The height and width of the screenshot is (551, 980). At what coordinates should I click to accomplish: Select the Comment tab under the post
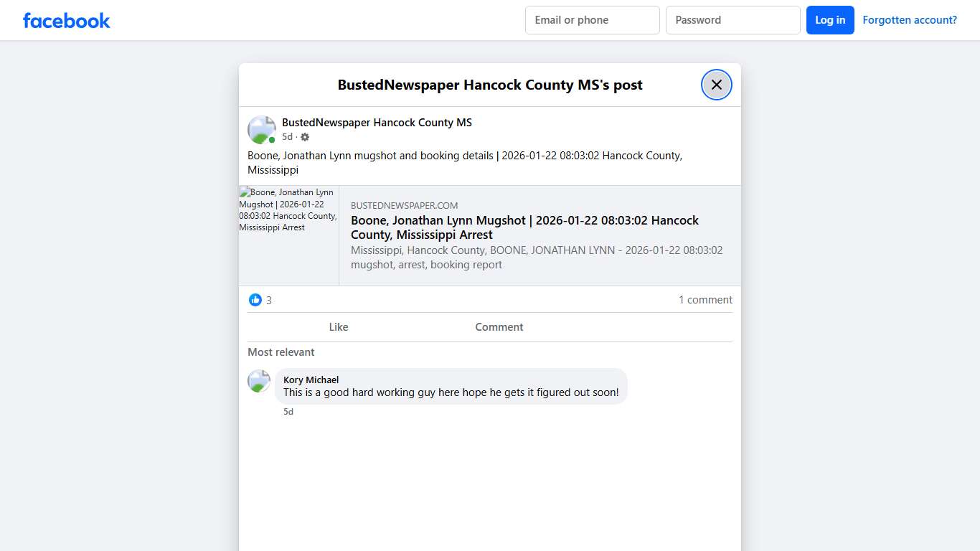[499, 326]
